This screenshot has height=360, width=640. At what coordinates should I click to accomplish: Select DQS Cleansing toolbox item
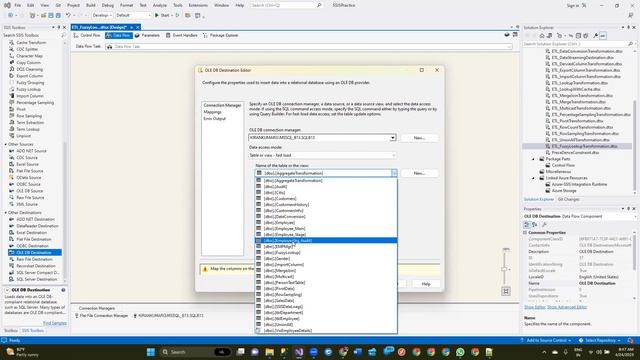click(29, 69)
